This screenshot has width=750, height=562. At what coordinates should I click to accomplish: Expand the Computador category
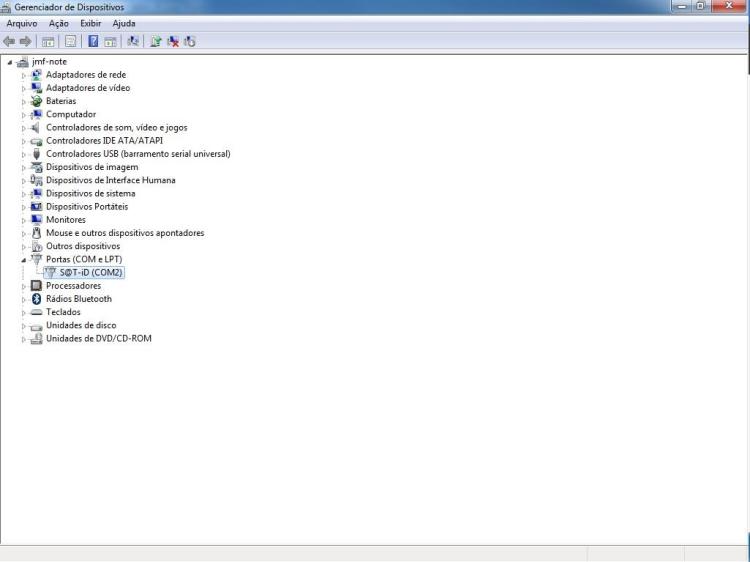pyautogui.click(x=23, y=115)
